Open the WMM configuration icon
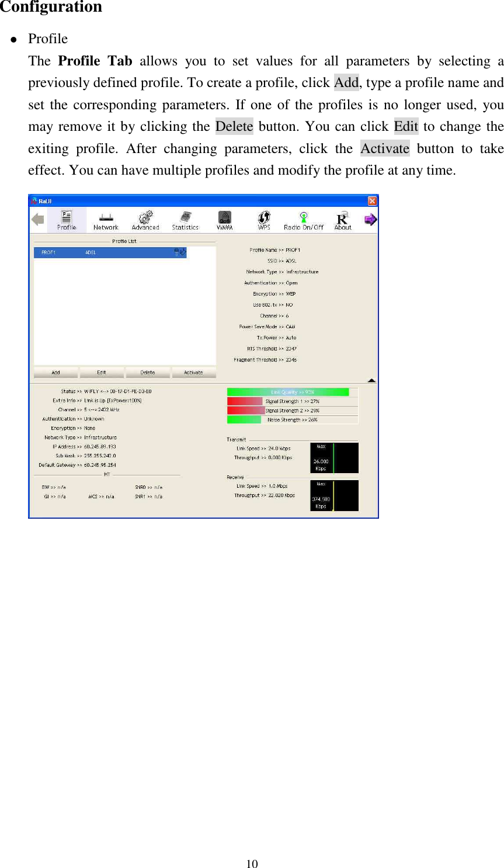Viewport: 504px width, 868px height. (225, 220)
